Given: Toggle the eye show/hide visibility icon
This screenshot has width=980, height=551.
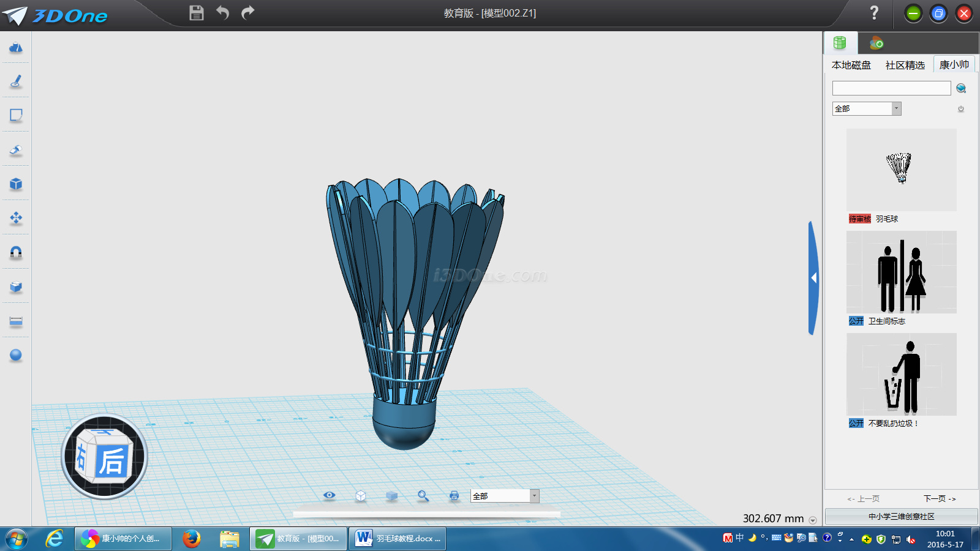Looking at the screenshot, I should click(330, 495).
